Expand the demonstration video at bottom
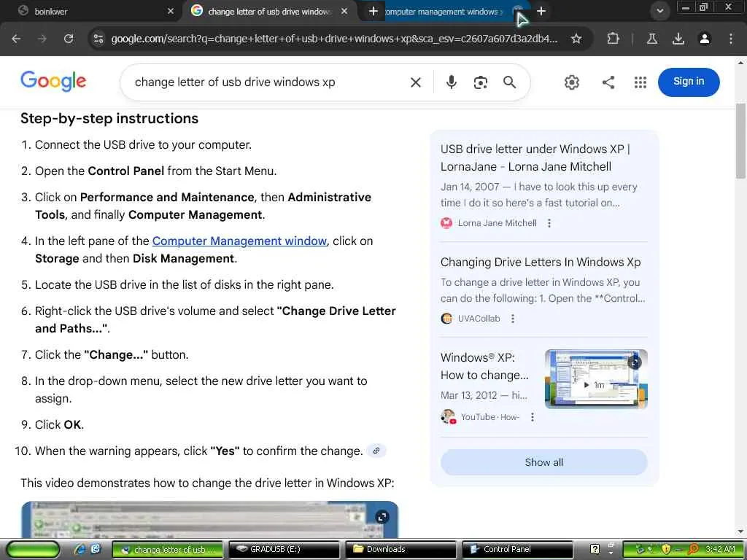 382,517
